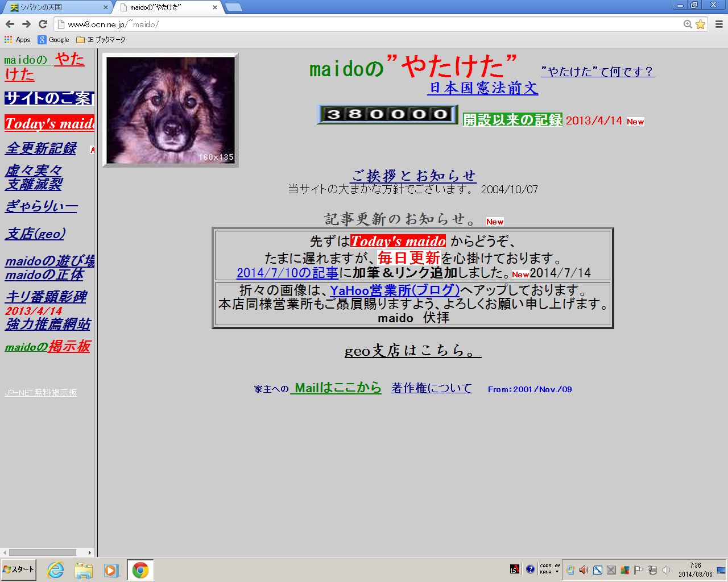Click the taskbar clock showing 7:36

(x=695, y=569)
